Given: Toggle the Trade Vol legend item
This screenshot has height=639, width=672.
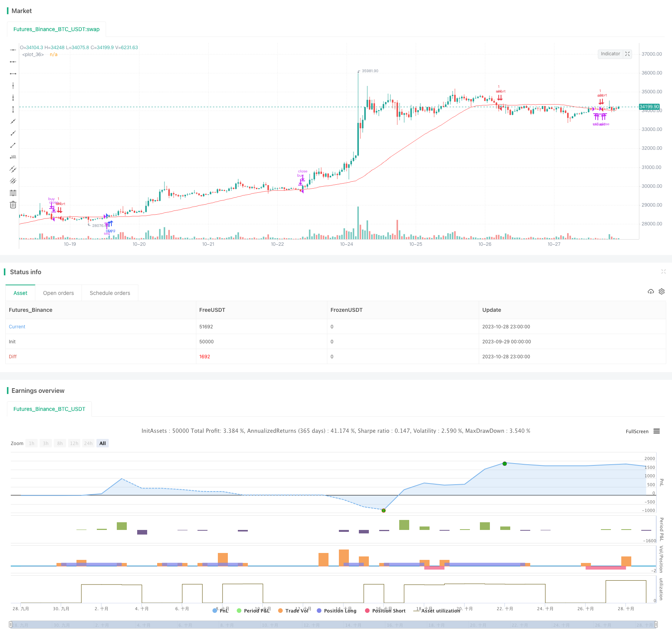Looking at the screenshot, I should pyautogui.click(x=293, y=611).
